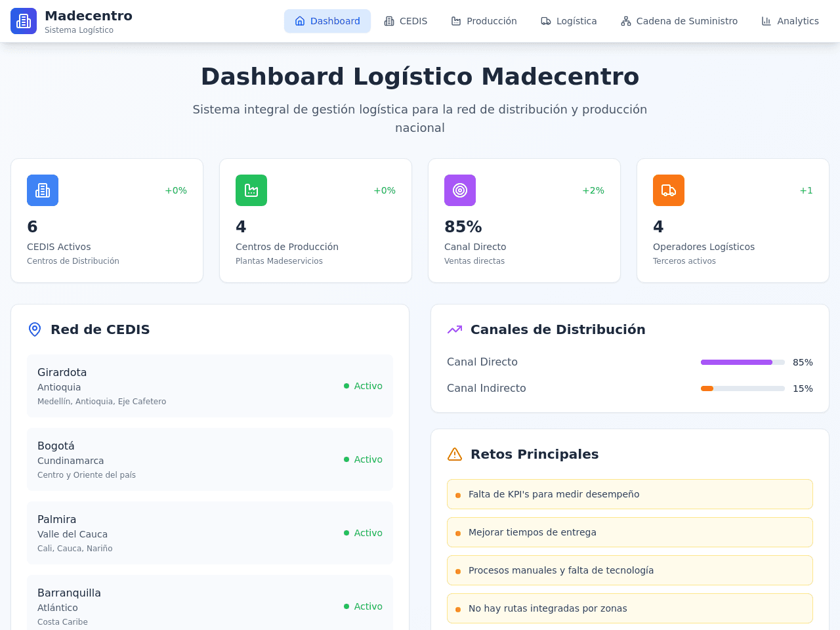Viewport: 840px width, 630px height.
Task: Click the 'Mejorar tiempos de entrega' challenge
Action: tap(630, 532)
